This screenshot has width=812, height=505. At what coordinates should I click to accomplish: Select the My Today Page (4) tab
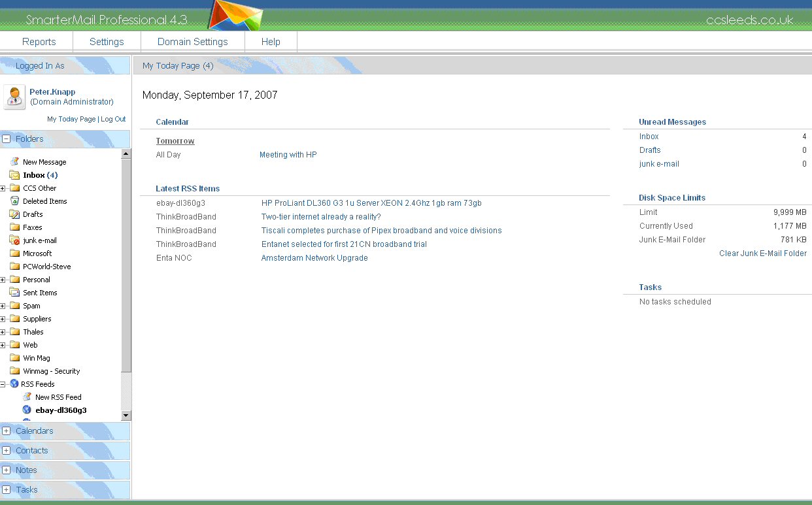[x=178, y=65]
